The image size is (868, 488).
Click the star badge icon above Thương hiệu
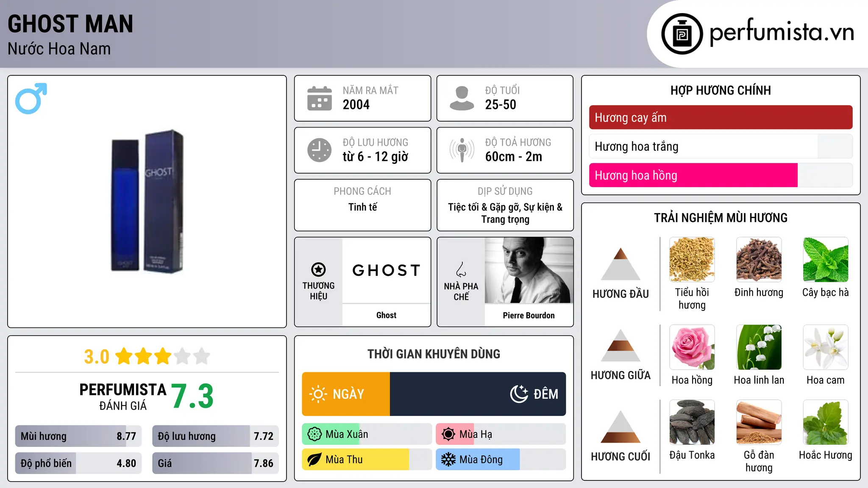[x=318, y=269]
